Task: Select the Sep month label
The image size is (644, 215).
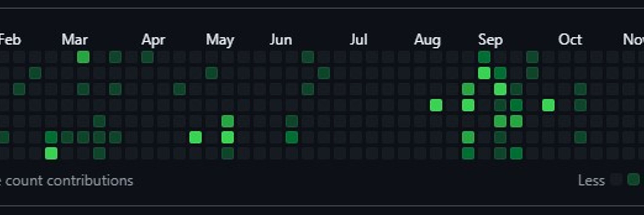Action: tap(490, 40)
